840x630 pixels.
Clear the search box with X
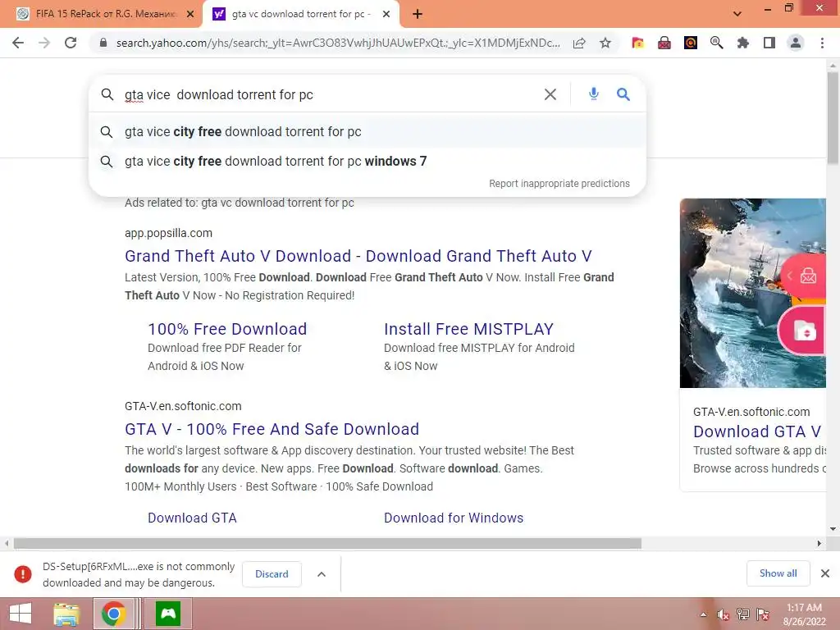click(x=550, y=95)
